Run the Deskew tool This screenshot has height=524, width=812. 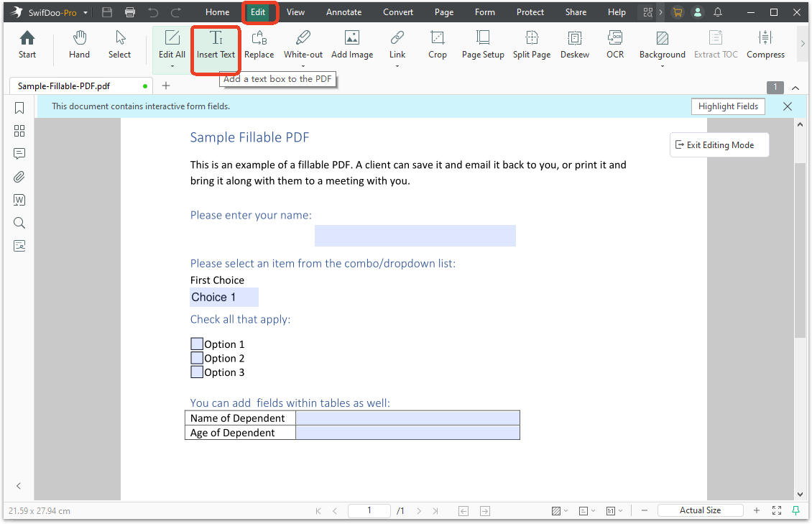point(575,45)
